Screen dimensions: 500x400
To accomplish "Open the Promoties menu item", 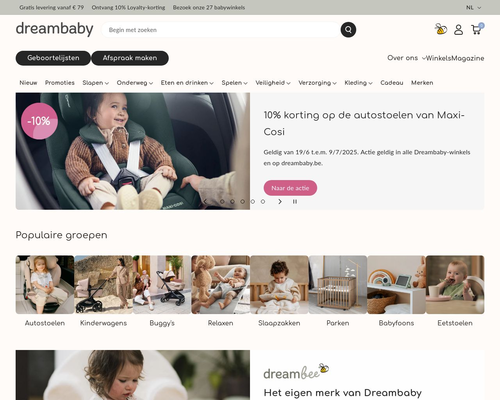I will [x=60, y=83].
